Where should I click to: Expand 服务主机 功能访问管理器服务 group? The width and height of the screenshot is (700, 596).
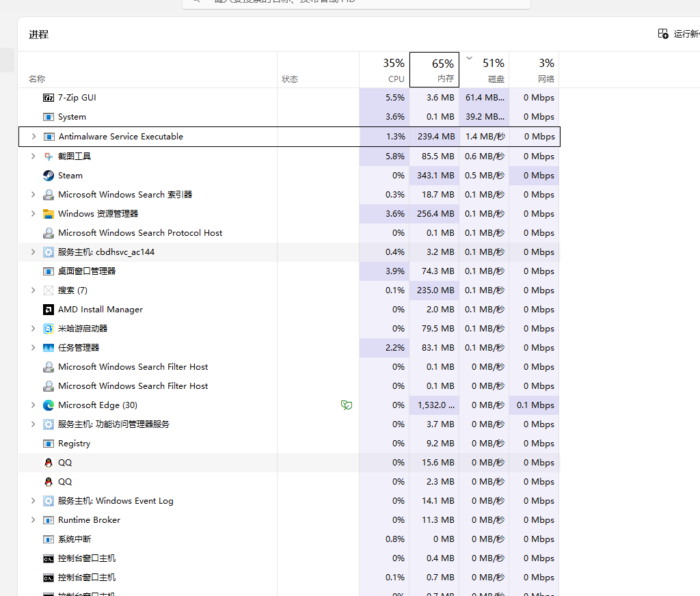[x=33, y=424]
